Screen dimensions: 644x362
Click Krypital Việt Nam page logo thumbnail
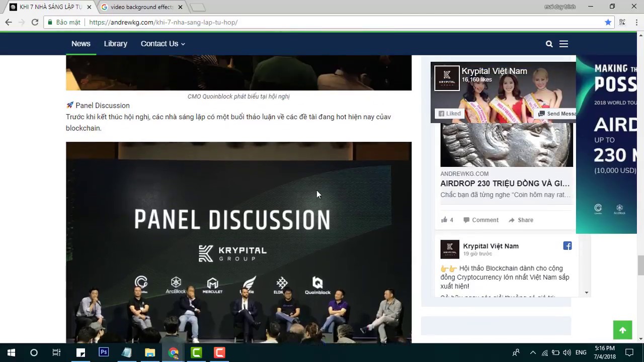(x=447, y=78)
